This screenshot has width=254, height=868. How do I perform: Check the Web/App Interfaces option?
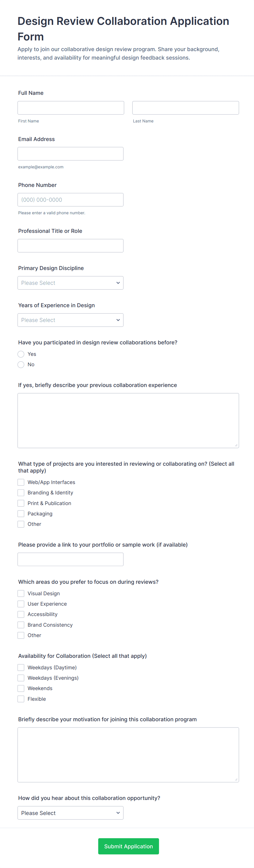pyautogui.click(x=21, y=483)
